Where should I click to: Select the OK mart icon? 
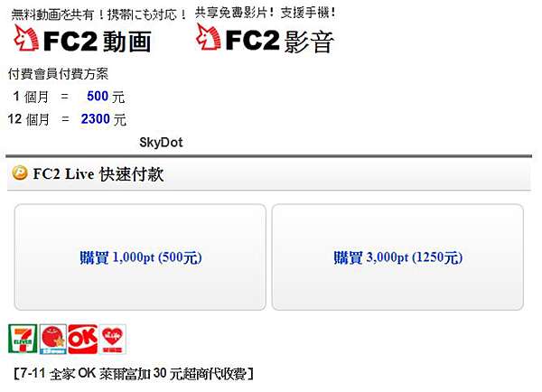pyautogui.click(x=82, y=340)
